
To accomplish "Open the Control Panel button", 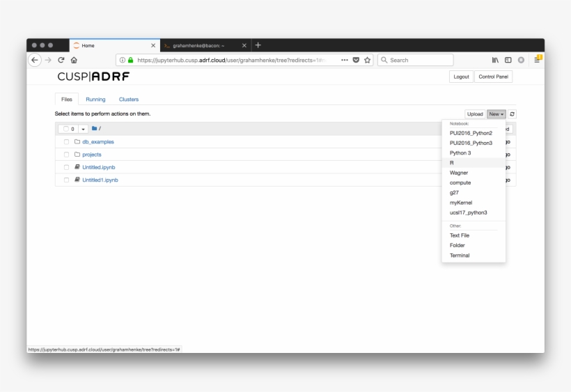I will [493, 77].
